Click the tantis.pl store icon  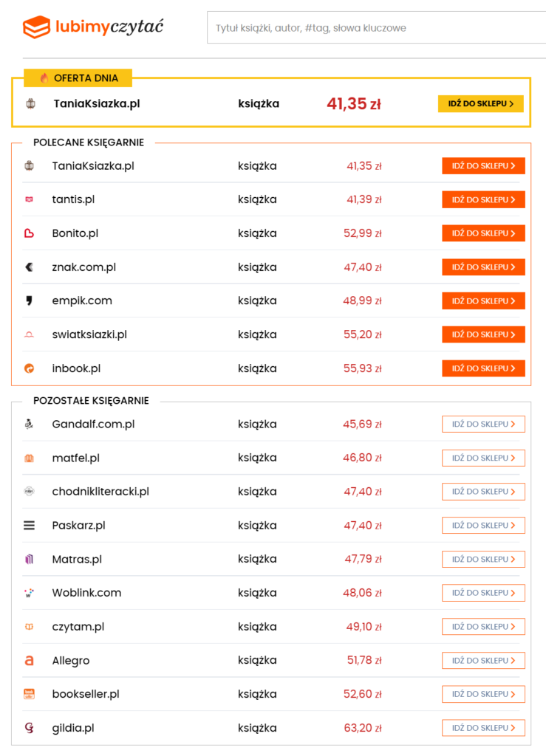point(30,199)
